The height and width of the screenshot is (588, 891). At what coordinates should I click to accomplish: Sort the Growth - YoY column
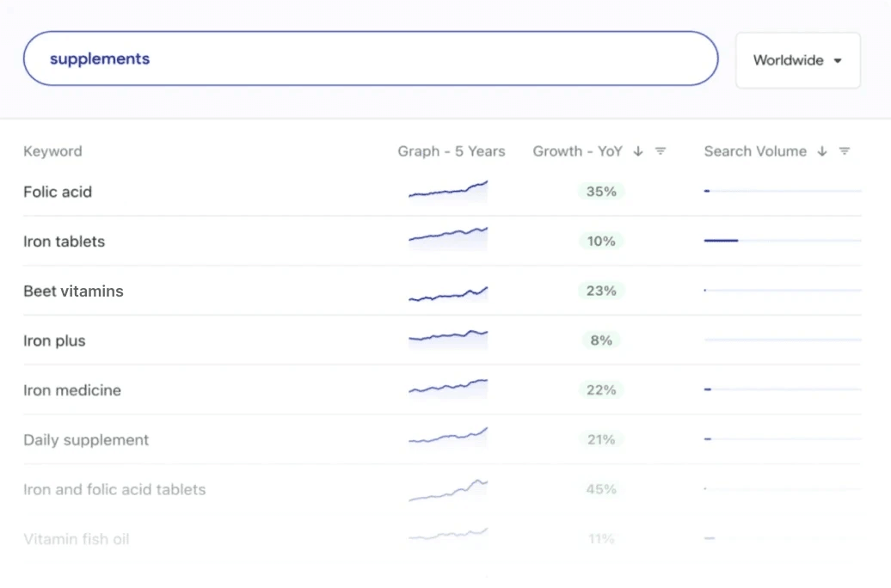coord(638,150)
